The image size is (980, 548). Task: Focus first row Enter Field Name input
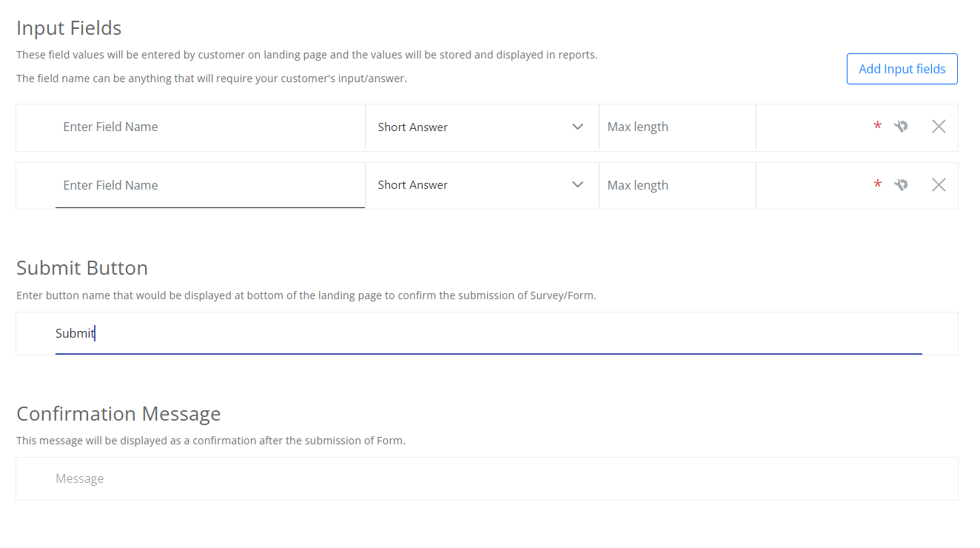tap(210, 127)
